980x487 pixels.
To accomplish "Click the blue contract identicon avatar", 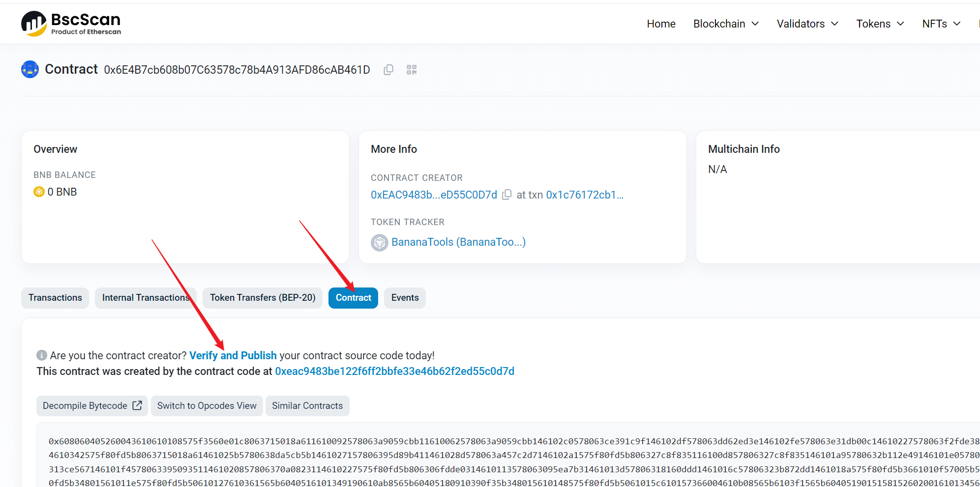I will point(30,69).
